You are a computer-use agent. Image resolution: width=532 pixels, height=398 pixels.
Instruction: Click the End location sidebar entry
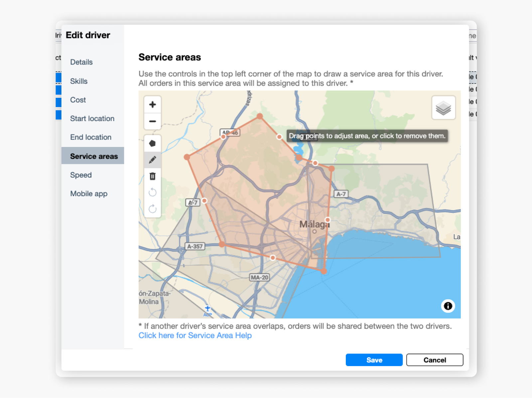(90, 137)
